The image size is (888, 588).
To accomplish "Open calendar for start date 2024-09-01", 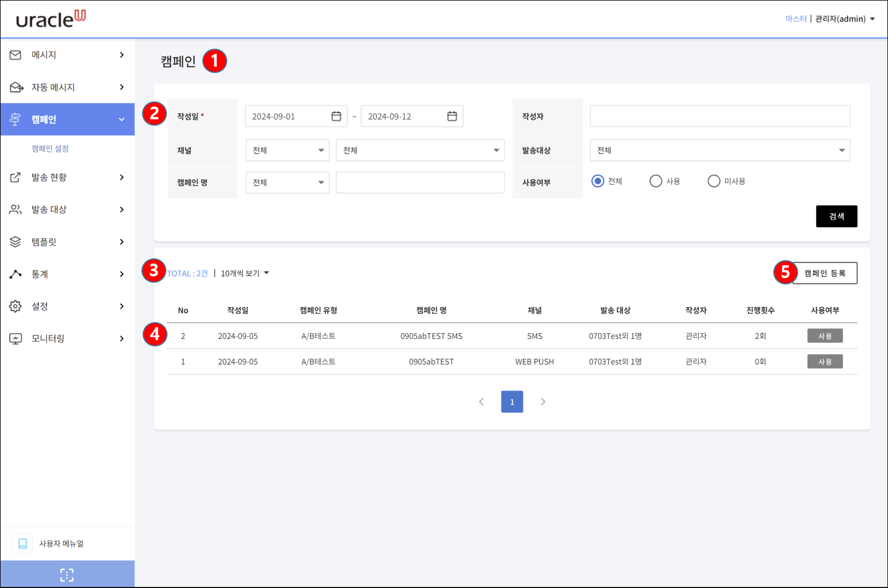I will click(x=336, y=116).
